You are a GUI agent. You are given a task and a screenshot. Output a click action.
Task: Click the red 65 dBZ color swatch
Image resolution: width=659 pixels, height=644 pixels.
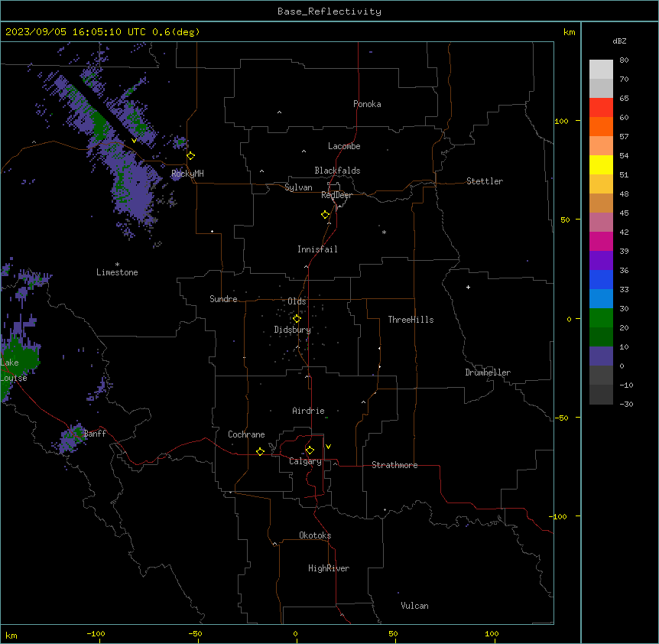point(601,107)
